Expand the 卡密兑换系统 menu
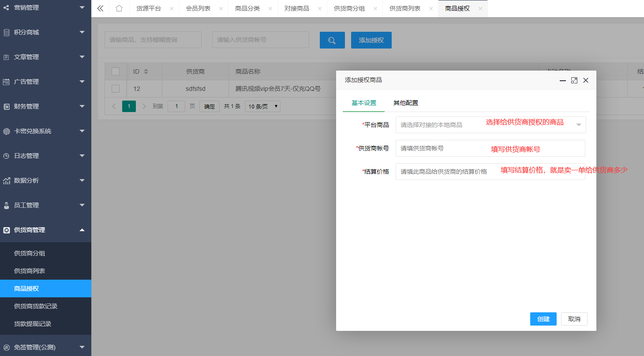The width and height of the screenshot is (644, 356). click(82, 131)
